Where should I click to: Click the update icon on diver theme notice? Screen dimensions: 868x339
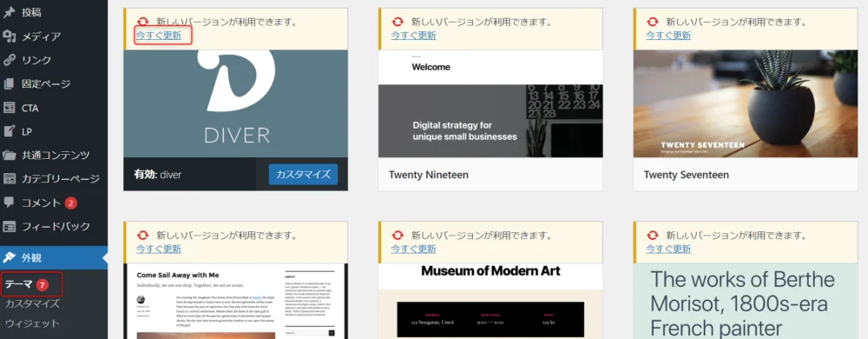(142, 22)
